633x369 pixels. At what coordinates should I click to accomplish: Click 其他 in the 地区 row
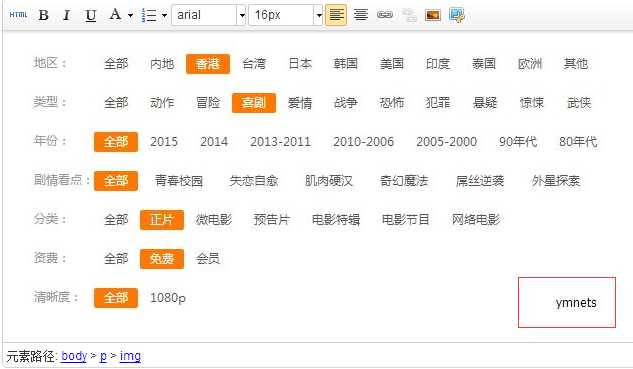pyautogui.click(x=576, y=64)
